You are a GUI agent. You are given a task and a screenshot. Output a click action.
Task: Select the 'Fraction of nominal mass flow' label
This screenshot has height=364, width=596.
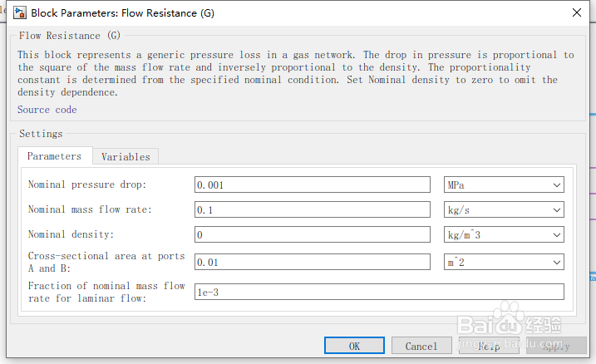point(106,286)
